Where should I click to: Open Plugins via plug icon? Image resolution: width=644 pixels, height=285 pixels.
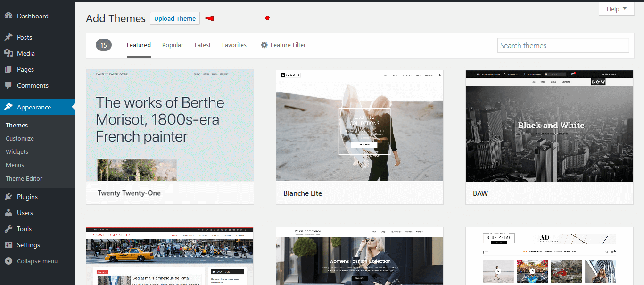pyautogui.click(x=8, y=196)
